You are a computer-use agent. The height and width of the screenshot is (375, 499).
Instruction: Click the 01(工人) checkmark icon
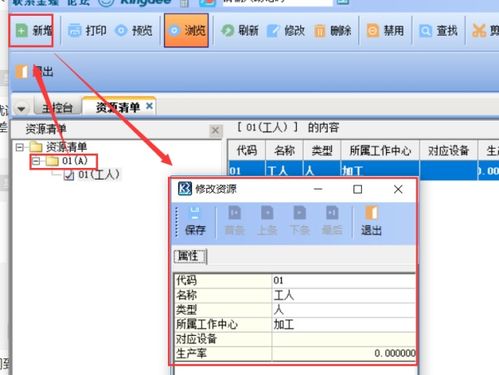pos(69,175)
